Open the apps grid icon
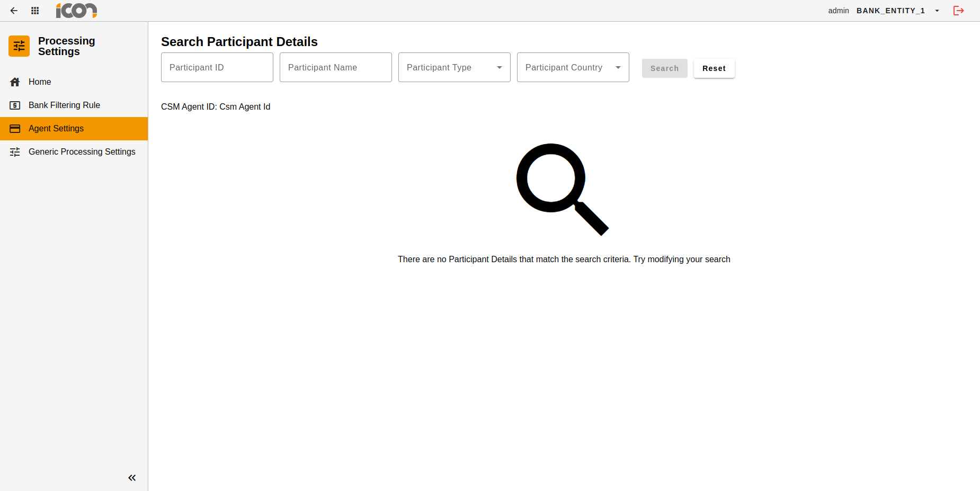Viewport: 980px width, 491px height. [35, 11]
